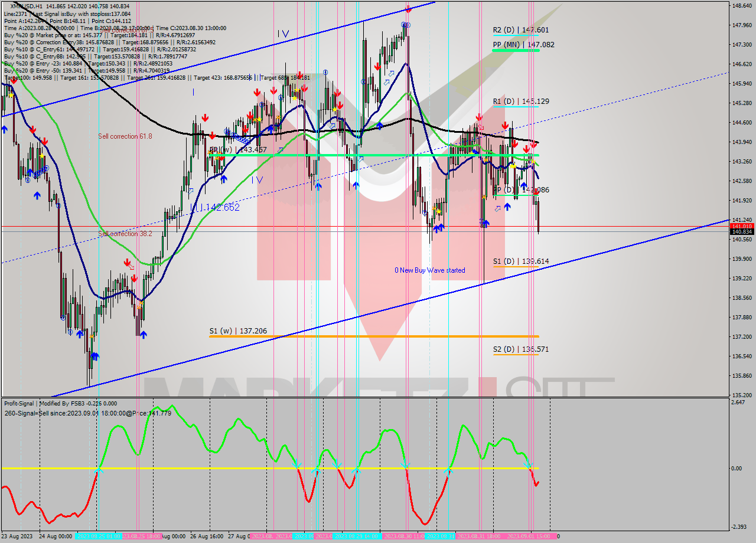Select the 'S1 (D) | 139.614' support label

pyautogui.click(x=521, y=261)
